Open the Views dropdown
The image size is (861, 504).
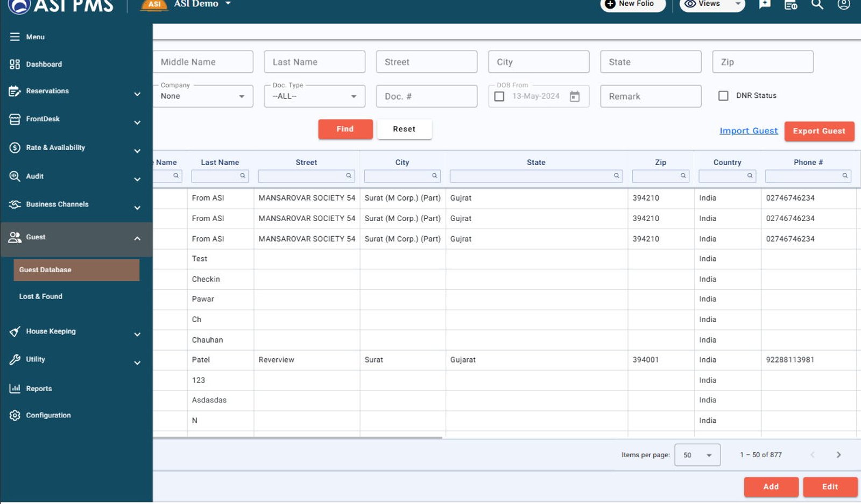712,4
